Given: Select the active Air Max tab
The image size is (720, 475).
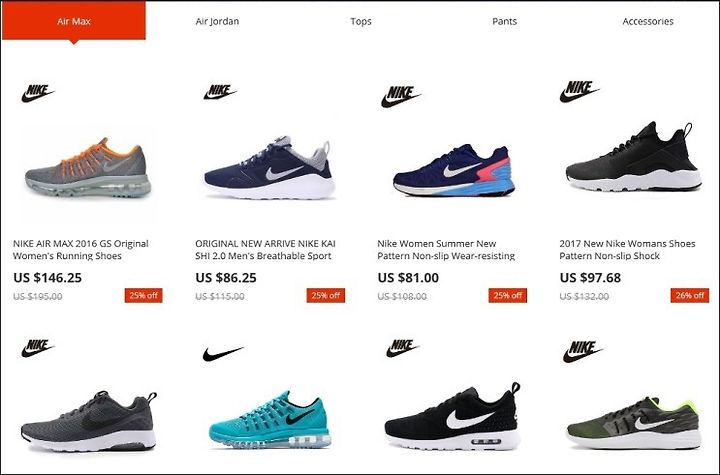Looking at the screenshot, I should click(x=74, y=21).
